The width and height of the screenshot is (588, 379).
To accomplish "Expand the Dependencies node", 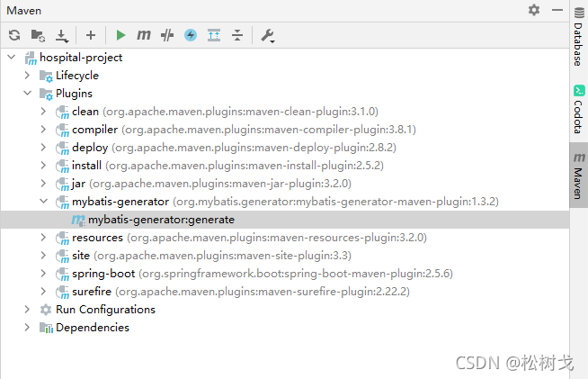I will tap(27, 328).
